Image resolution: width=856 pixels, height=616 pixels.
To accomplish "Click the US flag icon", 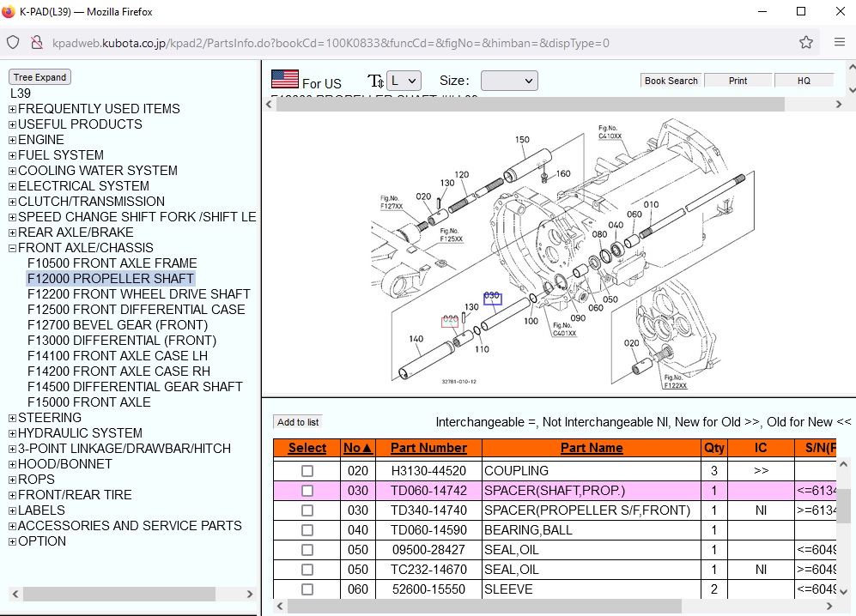I will point(285,79).
